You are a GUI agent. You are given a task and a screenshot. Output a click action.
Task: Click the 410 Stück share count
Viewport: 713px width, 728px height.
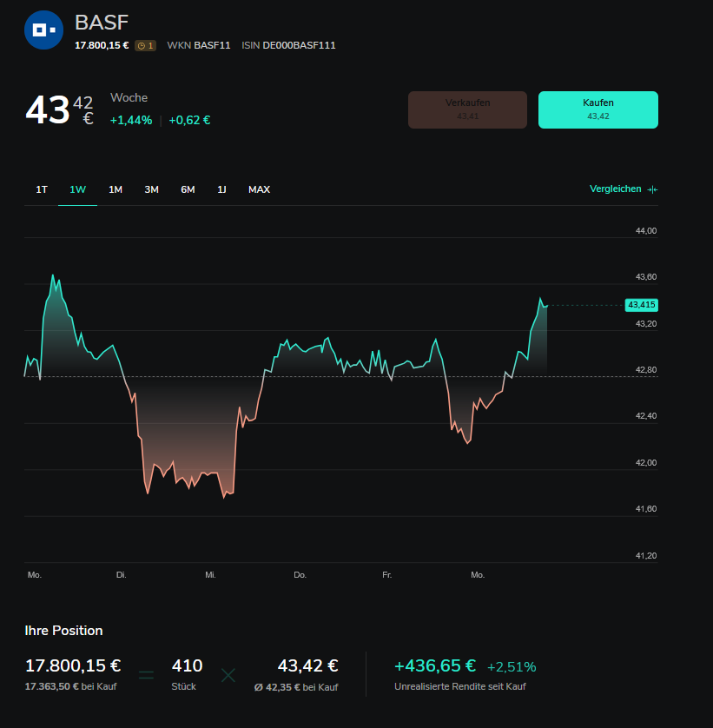click(187, 666)
